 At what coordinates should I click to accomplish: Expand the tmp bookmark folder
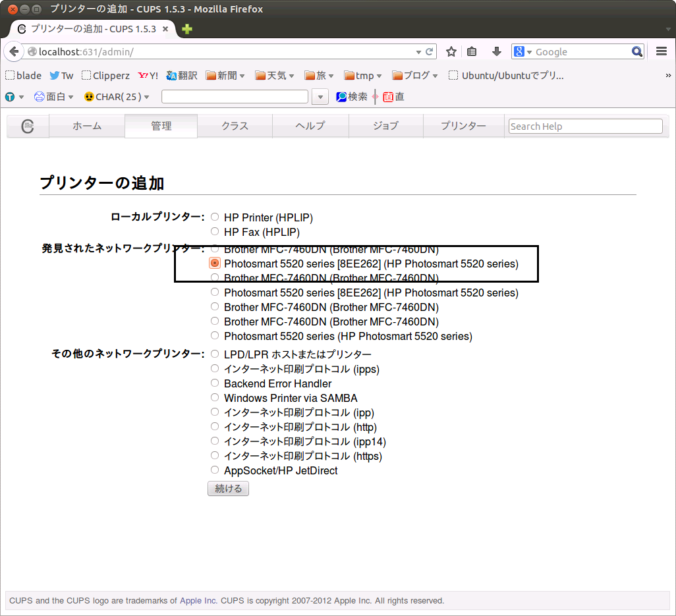click(362, 76)
